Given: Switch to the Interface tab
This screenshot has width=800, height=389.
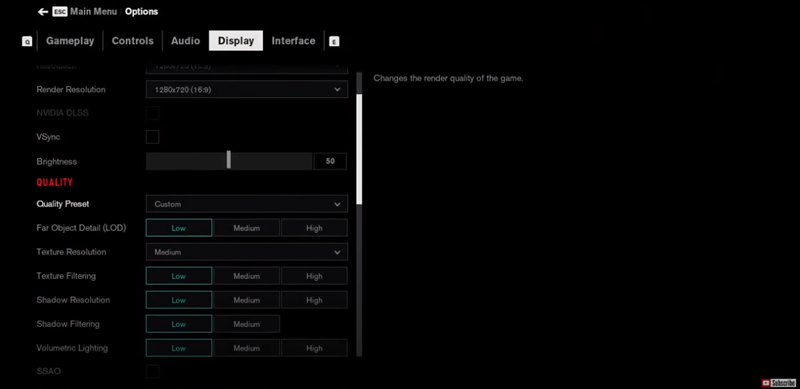Looking at the screenshot, I should (293, 41).
